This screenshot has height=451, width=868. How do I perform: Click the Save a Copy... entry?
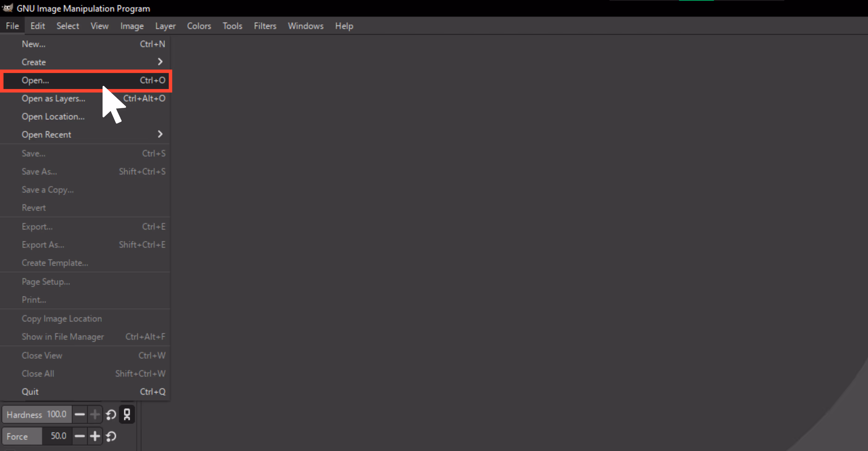pyautogui.click(x=85, y=190)
